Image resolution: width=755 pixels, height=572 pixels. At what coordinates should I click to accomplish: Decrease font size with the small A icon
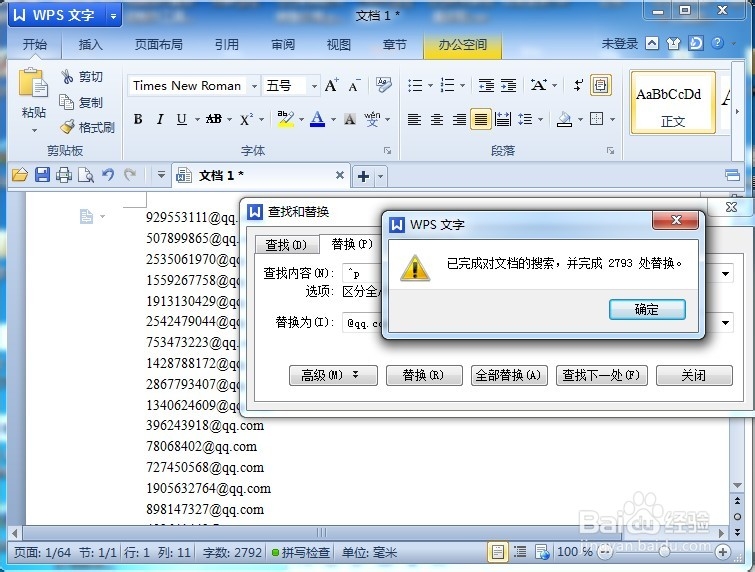coord(354,86)
